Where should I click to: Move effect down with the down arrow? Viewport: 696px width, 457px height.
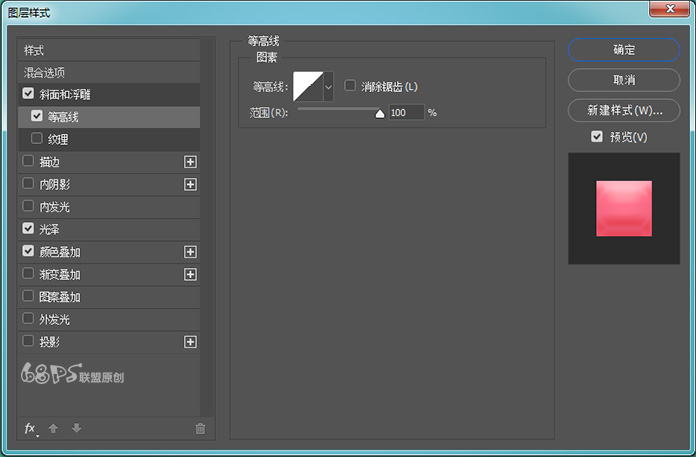[76, 428]
